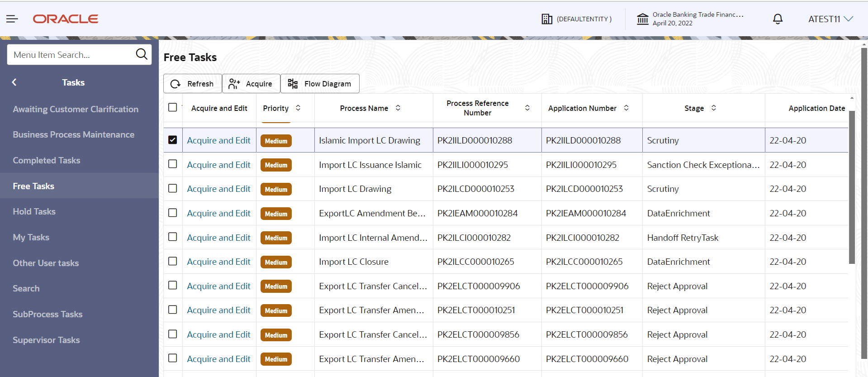The width and height of the screenshot is (868, 377).
Task: Expand the ATEST11 user dropdown
Action: point(830,19)
